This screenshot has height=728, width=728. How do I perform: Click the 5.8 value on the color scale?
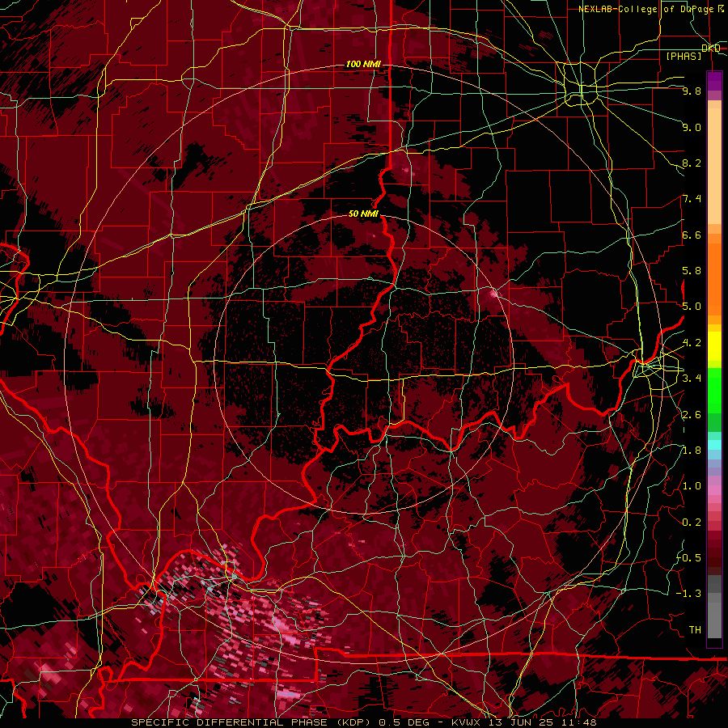click(x=692, y=271)
